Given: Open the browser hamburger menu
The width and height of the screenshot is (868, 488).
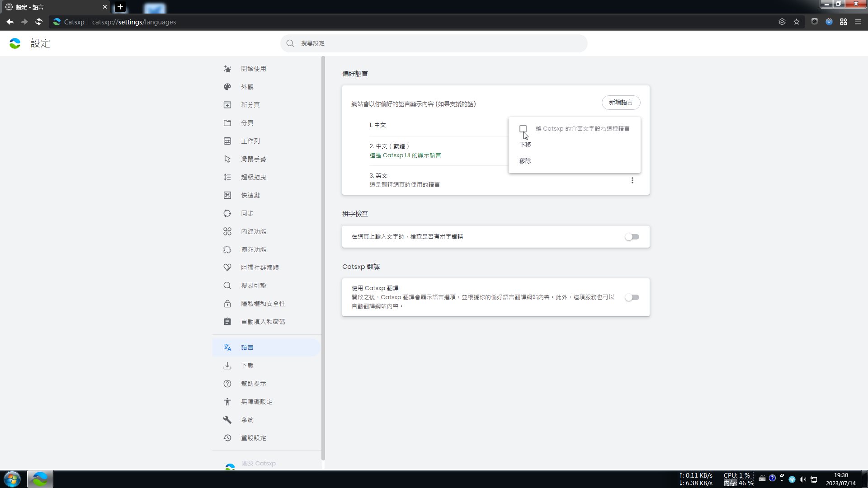Looking at the screenshot, I should (x=858, y=22).
